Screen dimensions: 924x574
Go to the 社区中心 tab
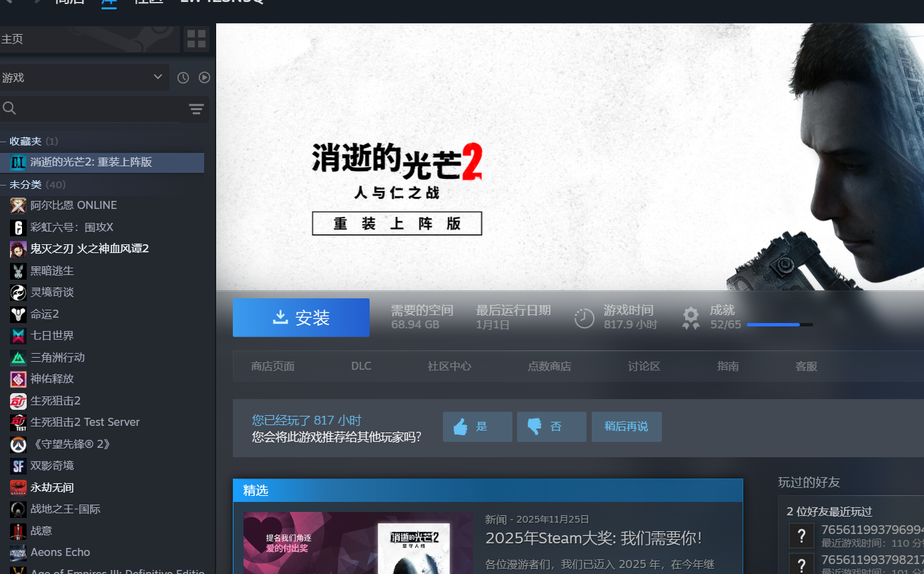tap(449, 366)
